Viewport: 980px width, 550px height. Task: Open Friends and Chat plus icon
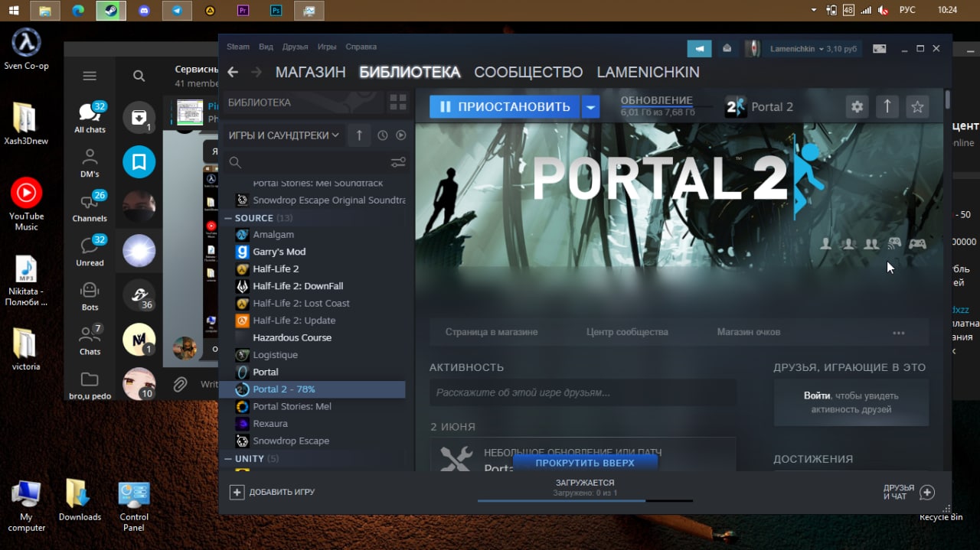pos(927,492)
